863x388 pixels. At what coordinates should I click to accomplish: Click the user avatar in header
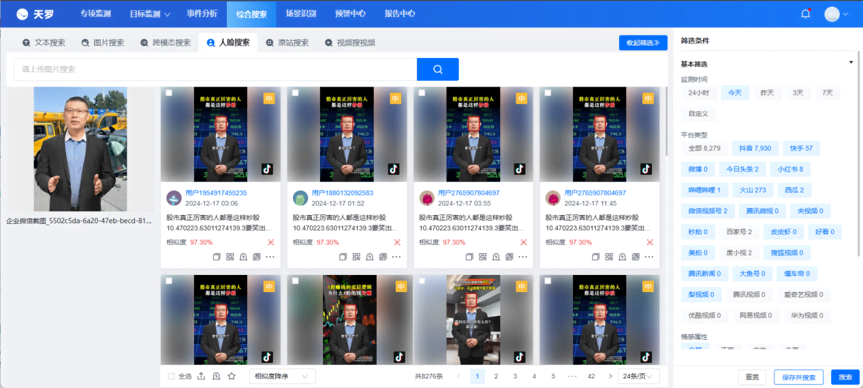[832, 14]
